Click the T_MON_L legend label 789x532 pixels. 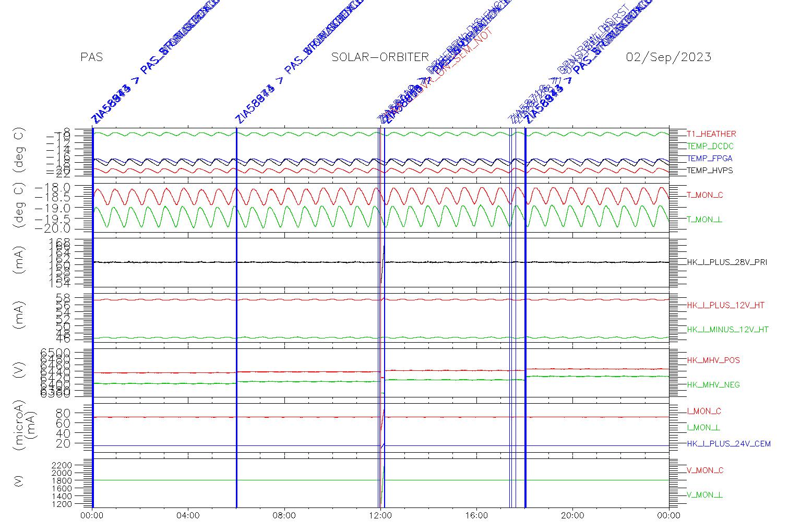pos(704,220)
